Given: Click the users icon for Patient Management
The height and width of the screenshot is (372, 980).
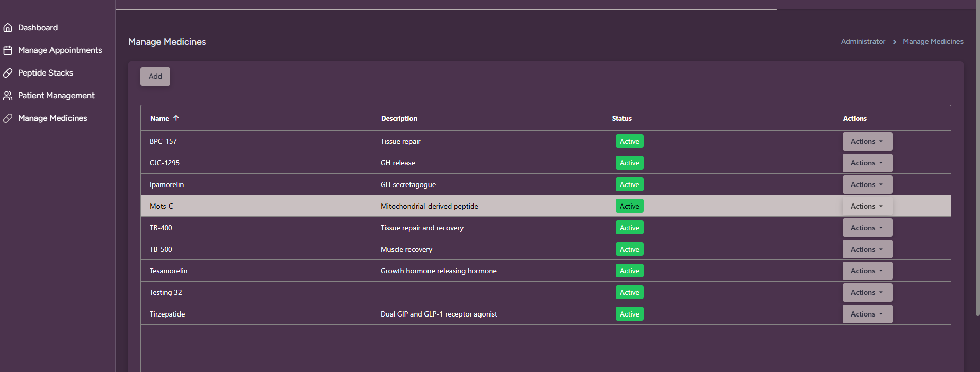Looking at the screenshot, I should click(x=8, y=96).
